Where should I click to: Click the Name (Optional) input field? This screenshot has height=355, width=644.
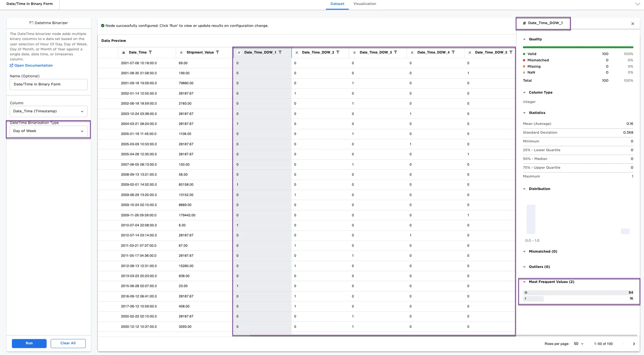pos(48,85)
